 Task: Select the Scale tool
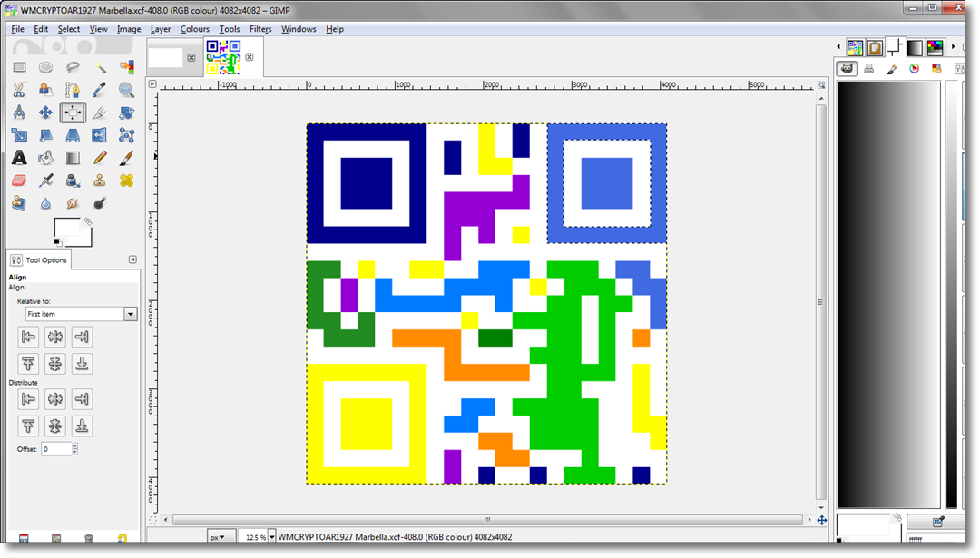pos(19,135)
